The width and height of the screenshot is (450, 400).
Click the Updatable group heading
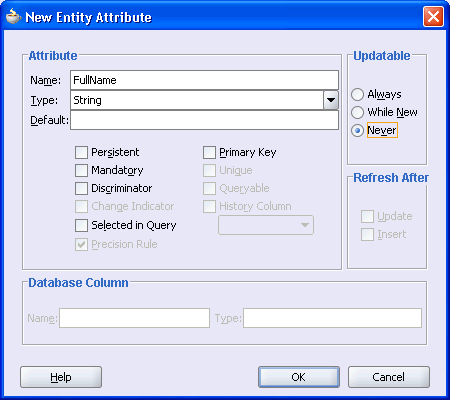pos(382,56)
